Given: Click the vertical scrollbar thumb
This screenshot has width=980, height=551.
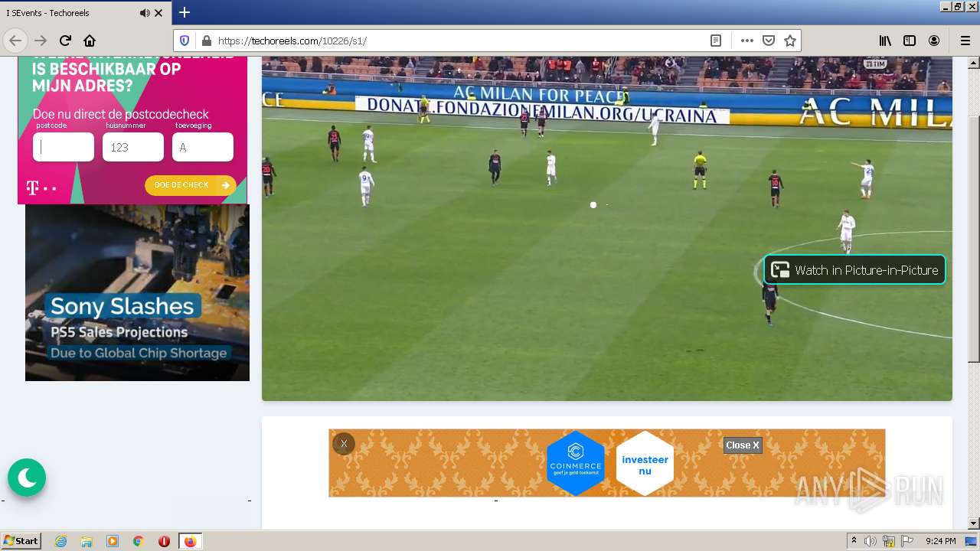Looking at the screenshot, I should tap(974, 240).
